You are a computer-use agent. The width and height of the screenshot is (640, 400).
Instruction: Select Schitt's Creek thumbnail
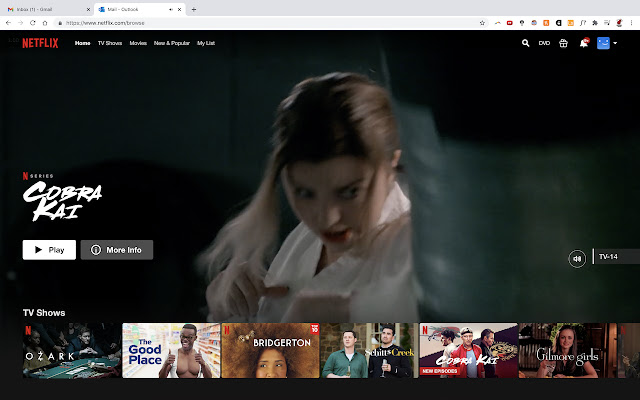369,351
